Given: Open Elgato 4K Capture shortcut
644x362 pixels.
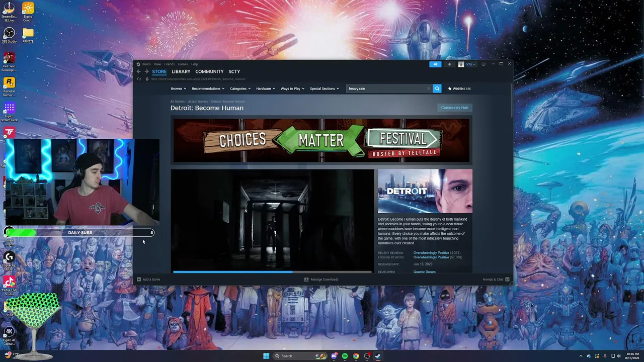Looking at the screenshot, I should pos(9,336).
